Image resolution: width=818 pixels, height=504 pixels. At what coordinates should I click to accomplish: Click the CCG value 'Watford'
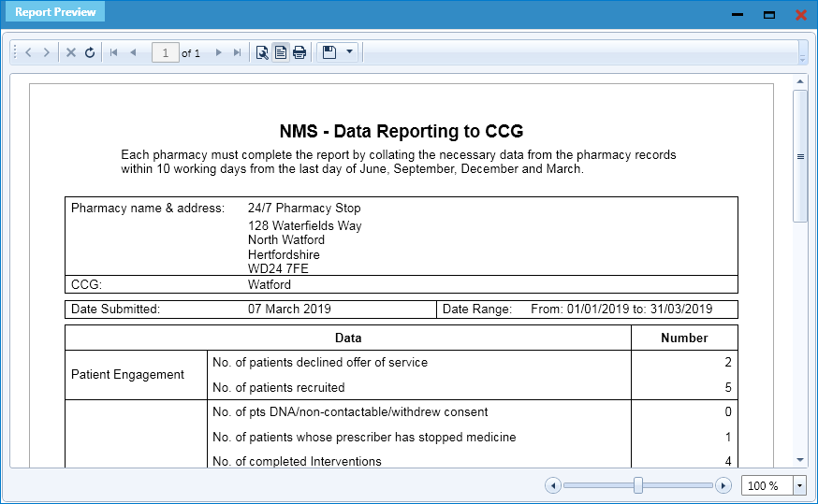click(x=270, y=284)
